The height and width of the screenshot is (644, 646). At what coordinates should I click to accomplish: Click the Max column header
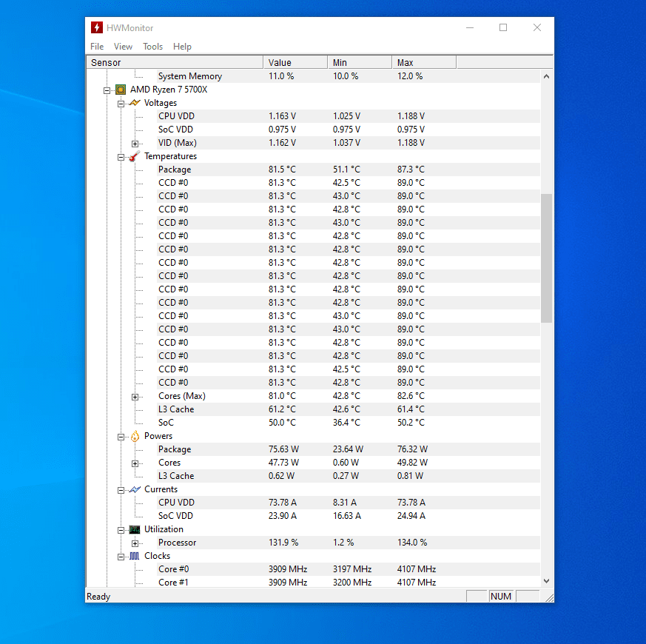coord(424,63)
